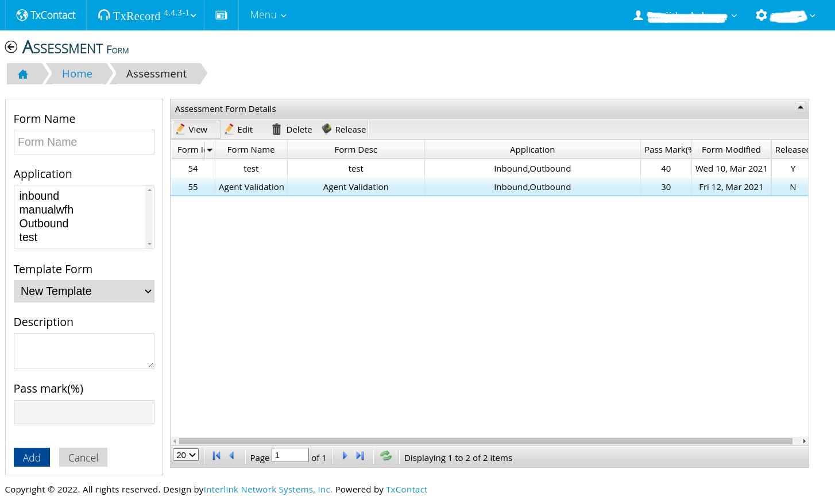Select the Assessment breadcrumb
Viewport: 835px width, 504px height.
coord(156,74)
